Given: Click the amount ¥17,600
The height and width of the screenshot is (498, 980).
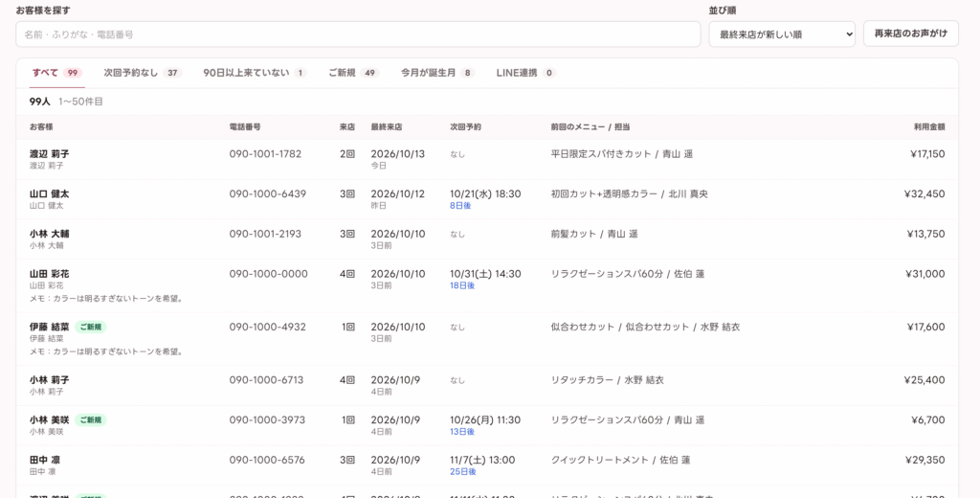Looking at the screenshot, I should (x=926, y=328).
